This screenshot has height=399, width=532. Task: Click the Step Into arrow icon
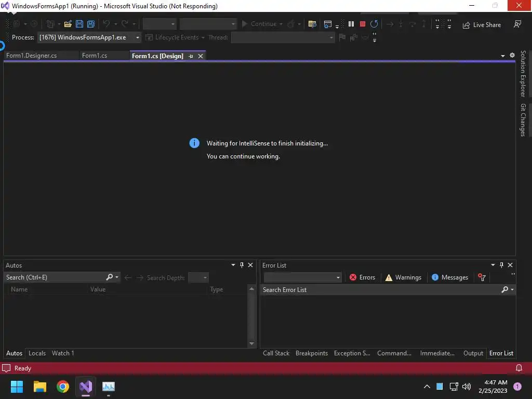(x=401, y=24)
